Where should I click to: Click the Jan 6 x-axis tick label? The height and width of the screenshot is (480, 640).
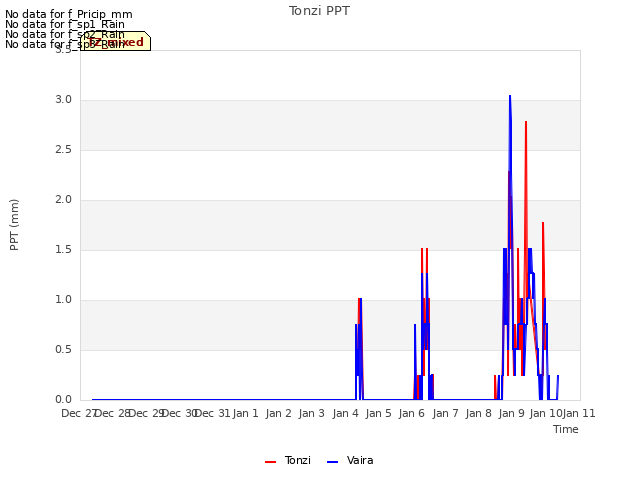pyautogui.click(x=412, y=413)
